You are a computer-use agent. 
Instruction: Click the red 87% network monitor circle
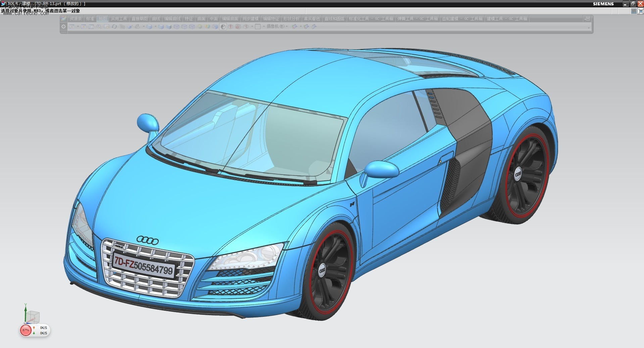pos(26,330)
